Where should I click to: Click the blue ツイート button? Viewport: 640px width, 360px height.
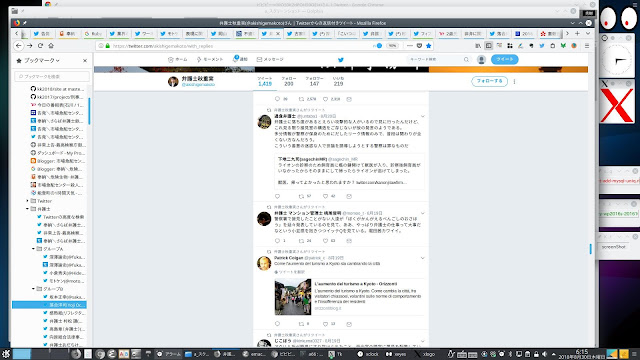point(504,60)
